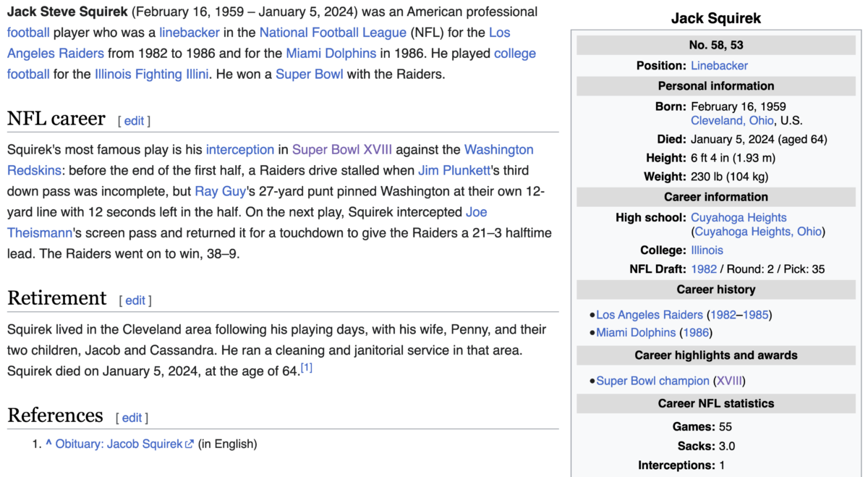Open the Super Bowl champion link
The height and width of the screenshot is (477, 868).
click(x=652, y=381)
